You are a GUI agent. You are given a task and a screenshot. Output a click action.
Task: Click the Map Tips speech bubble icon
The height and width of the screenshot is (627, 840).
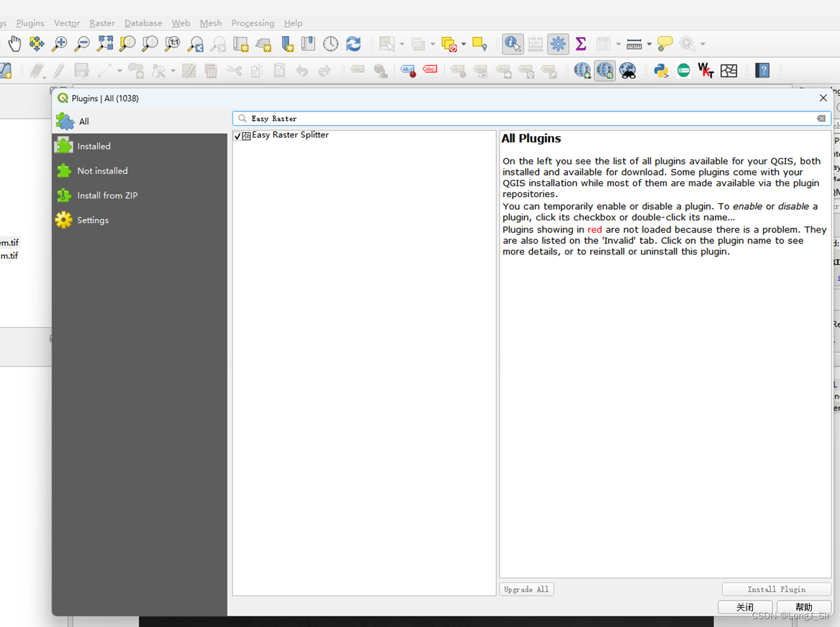[x=665, y=44]
